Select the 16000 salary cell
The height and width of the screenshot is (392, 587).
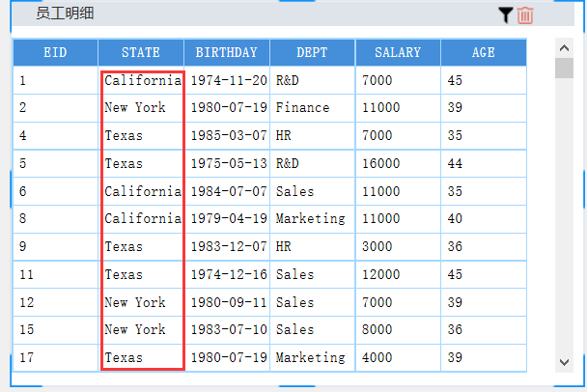pos(380,163)
